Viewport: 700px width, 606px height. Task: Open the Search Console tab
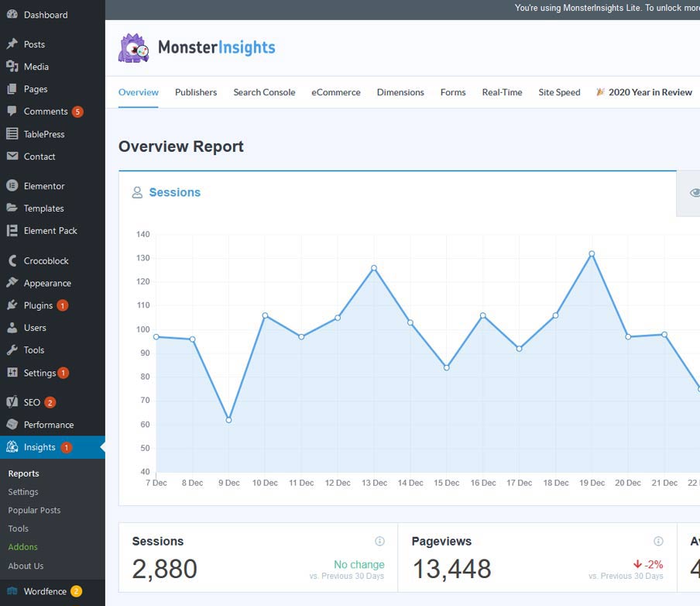point(264,92)
